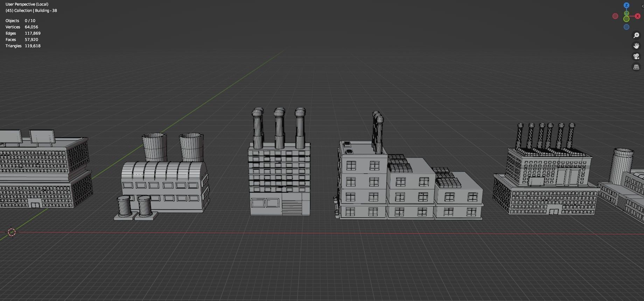Expand the sidebar via the chevron arrow
Screen dimensions: 644x301
tap(643, 6)
